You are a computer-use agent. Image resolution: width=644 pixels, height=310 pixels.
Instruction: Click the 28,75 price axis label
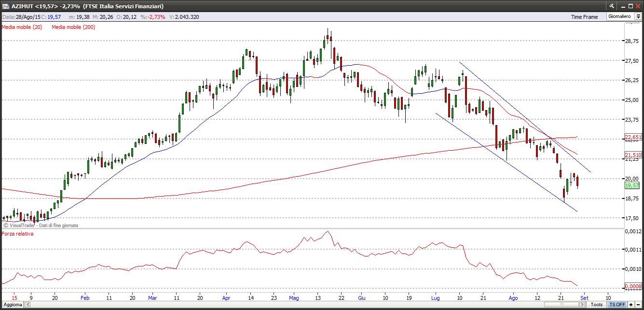point(631,41)
